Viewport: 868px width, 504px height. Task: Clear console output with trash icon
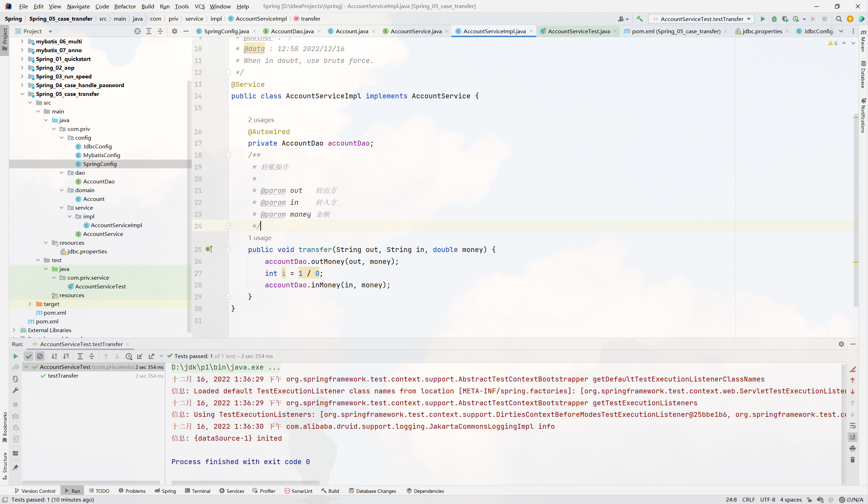pos(853,460)
